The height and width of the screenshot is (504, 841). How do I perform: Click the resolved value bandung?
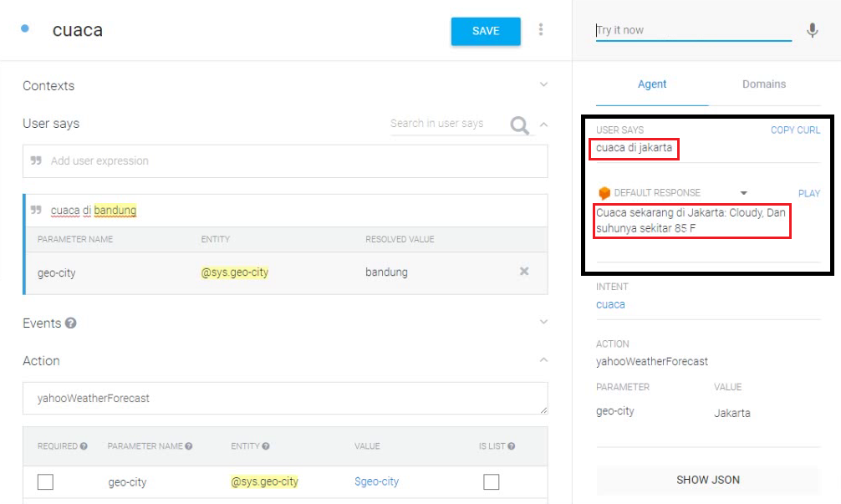387,272
